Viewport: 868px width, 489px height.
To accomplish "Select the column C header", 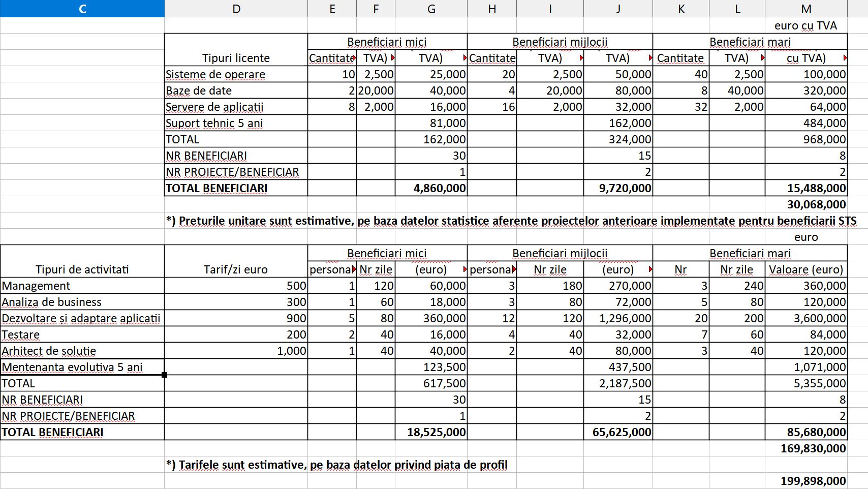I will click(x=82, y=9).
